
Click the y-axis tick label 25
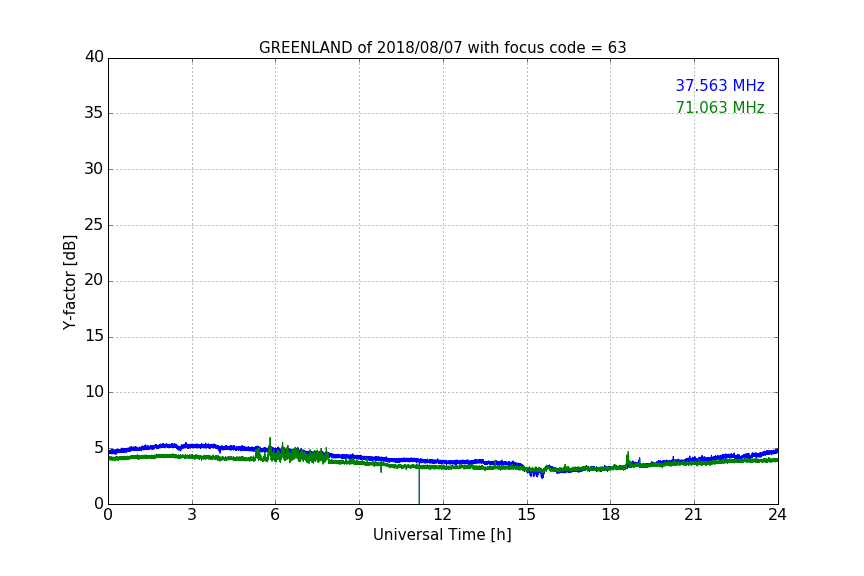[x=94, y=225]
